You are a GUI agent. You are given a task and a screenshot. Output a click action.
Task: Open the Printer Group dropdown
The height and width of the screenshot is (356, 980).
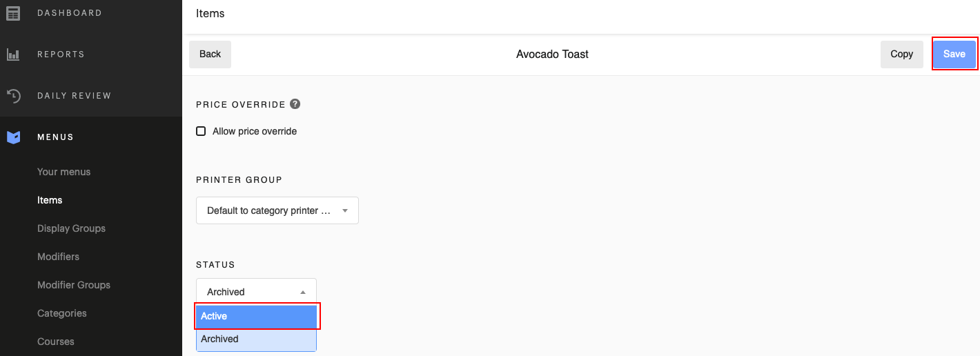277,210
